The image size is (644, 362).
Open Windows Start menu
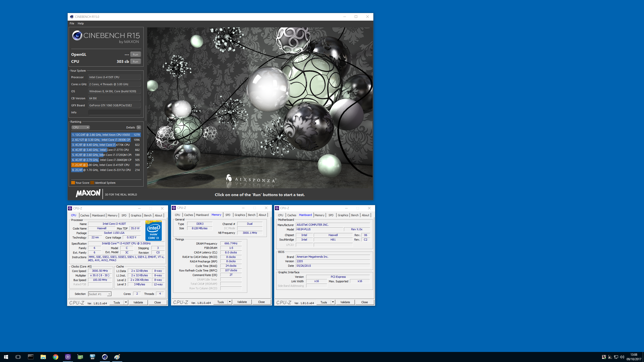(6, 357)
